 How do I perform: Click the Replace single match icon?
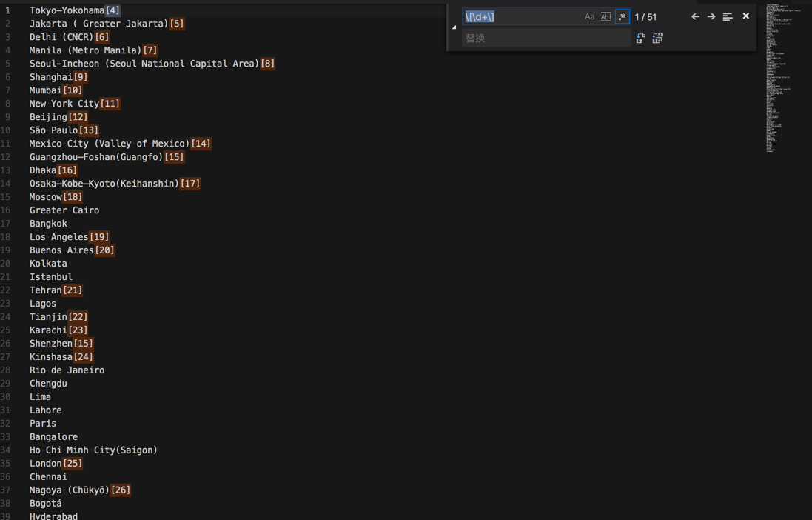click(640, 38)
